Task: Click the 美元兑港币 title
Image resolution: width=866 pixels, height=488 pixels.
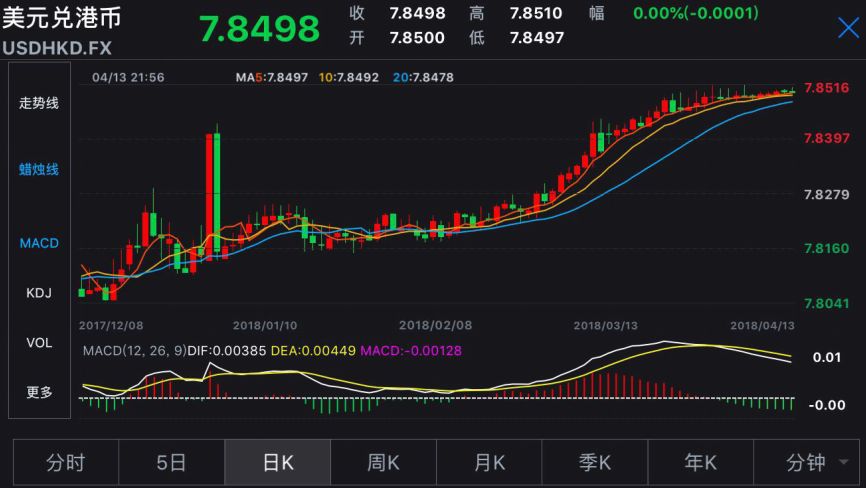Action: coord(61,18)
